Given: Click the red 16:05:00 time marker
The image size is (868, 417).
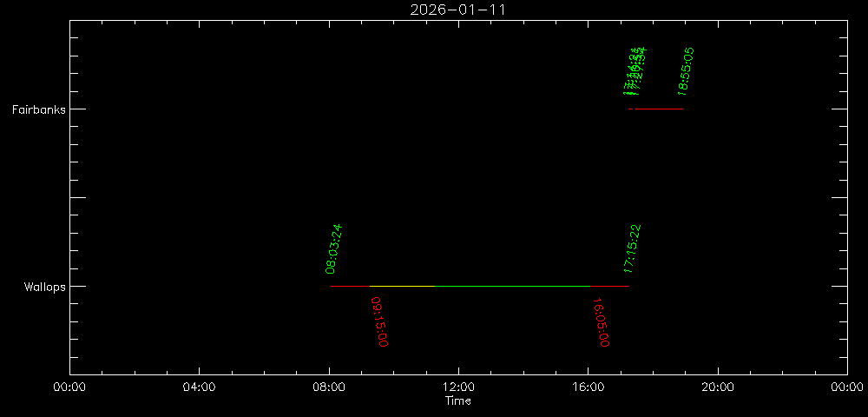Looking at the screenshot, I should tap(600, 323).
